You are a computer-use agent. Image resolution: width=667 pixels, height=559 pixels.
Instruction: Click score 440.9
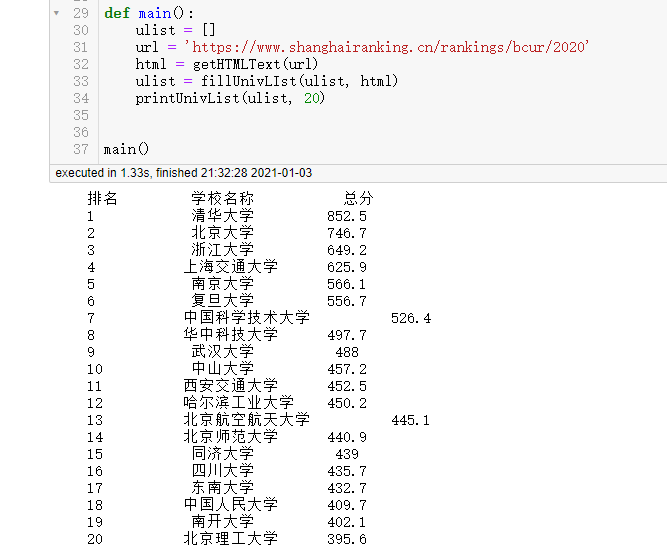347,437
